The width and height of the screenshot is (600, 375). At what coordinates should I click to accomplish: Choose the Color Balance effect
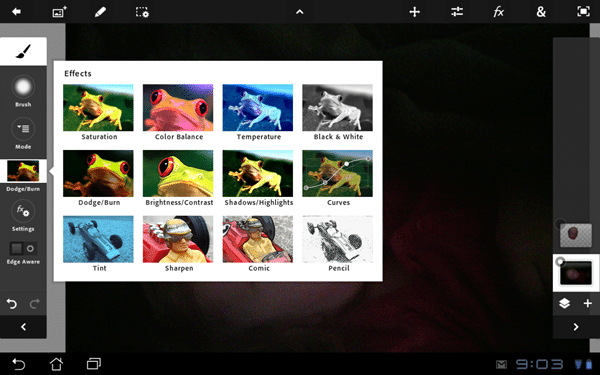pos(178,112)
